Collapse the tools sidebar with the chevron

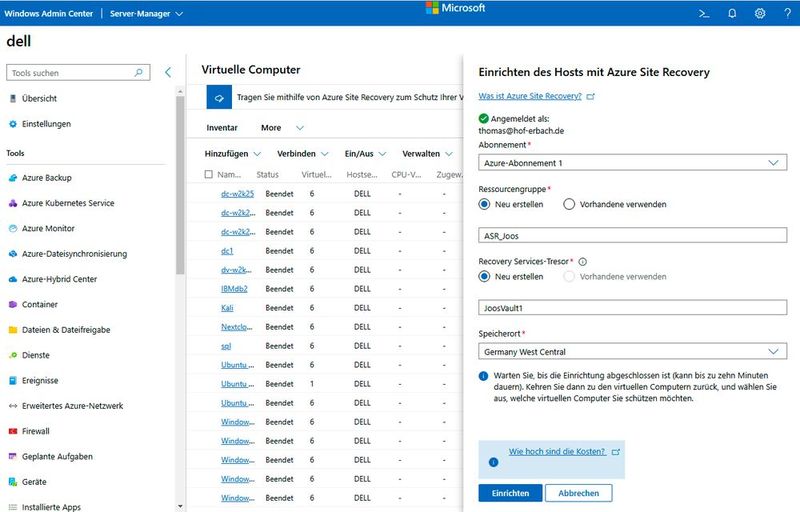coord(168,72)
